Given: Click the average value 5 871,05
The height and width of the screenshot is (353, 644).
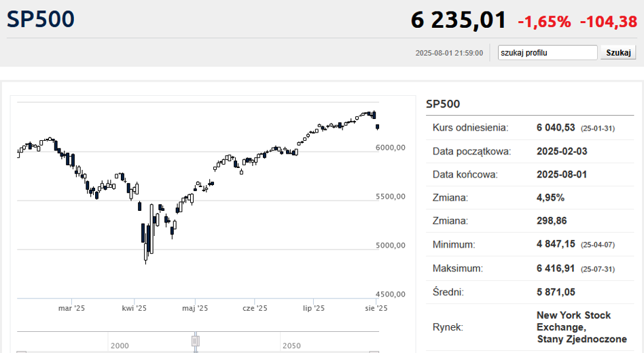Looking at the screenshot, I should (x=556, y=292).
